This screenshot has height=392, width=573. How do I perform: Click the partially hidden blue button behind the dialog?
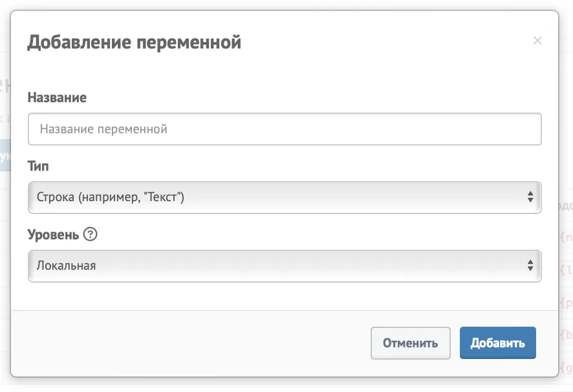tap(5, 155)
